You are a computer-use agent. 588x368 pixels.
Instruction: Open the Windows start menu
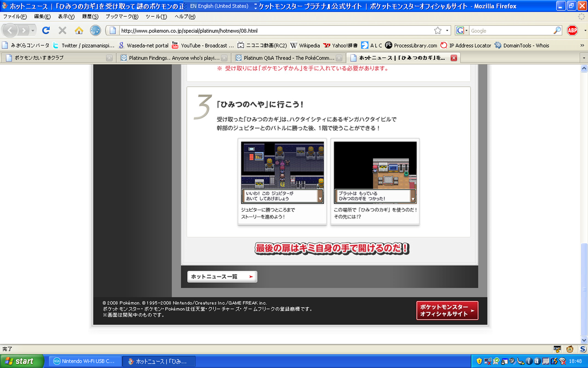click(22, 361)
